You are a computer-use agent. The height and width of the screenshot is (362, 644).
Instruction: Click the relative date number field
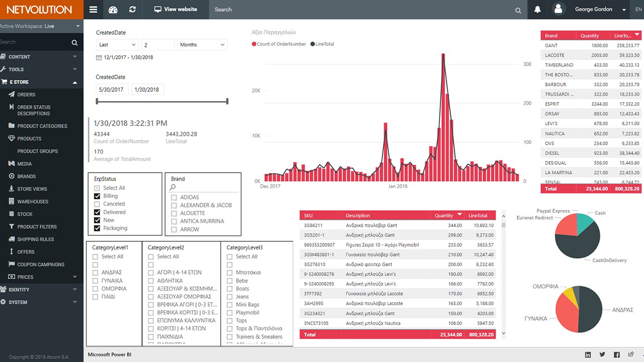(157, 45)
